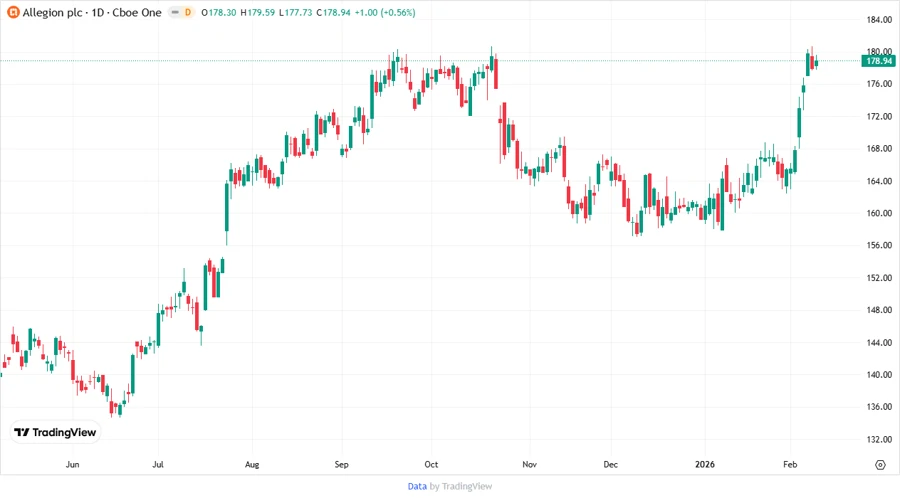
Task: Click the 152.00 price axis label
Action: [879, 278]
